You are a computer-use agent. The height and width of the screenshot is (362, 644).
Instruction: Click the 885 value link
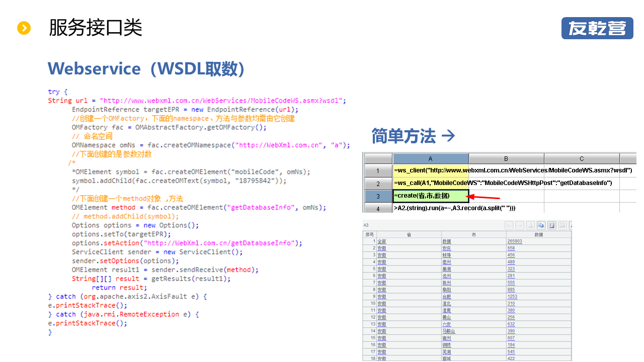coord(511,290)
